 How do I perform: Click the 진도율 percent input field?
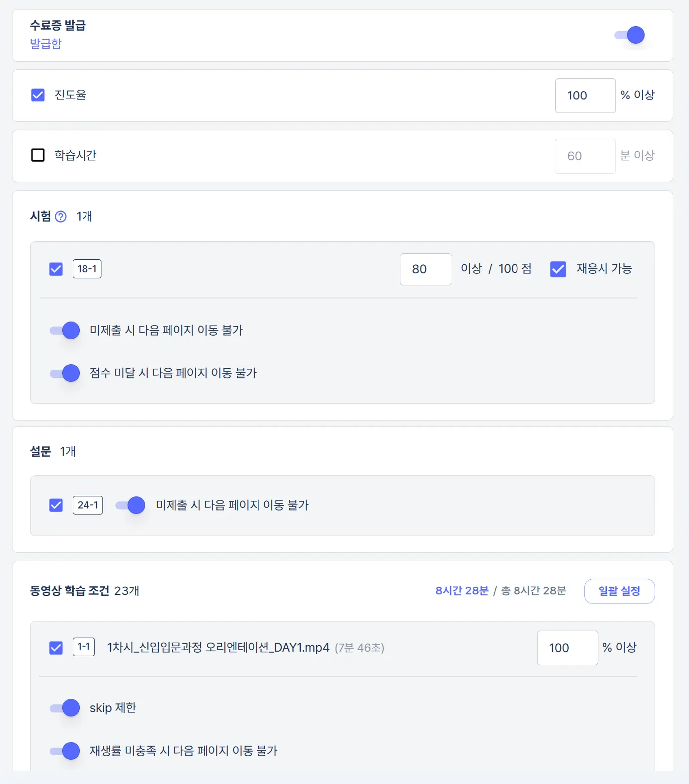pos(585,96)
